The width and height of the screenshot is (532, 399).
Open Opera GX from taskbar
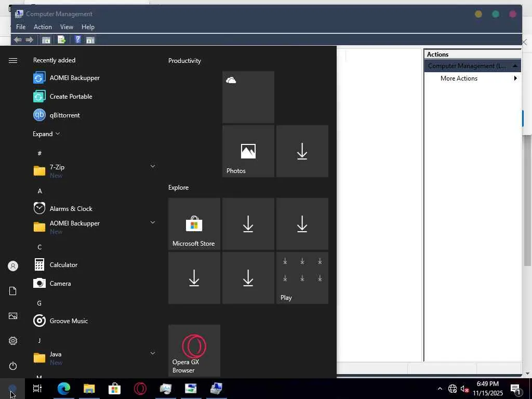click(x=140, y=389)
